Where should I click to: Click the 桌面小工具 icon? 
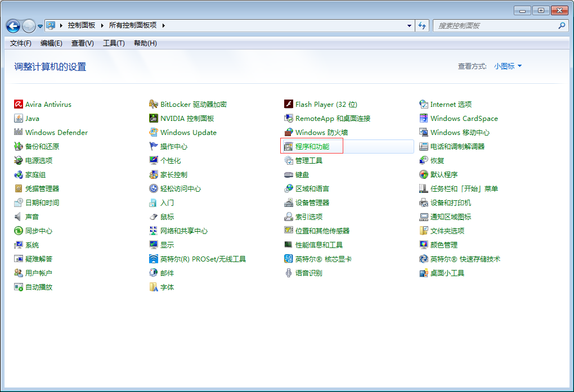pos(424,273)
